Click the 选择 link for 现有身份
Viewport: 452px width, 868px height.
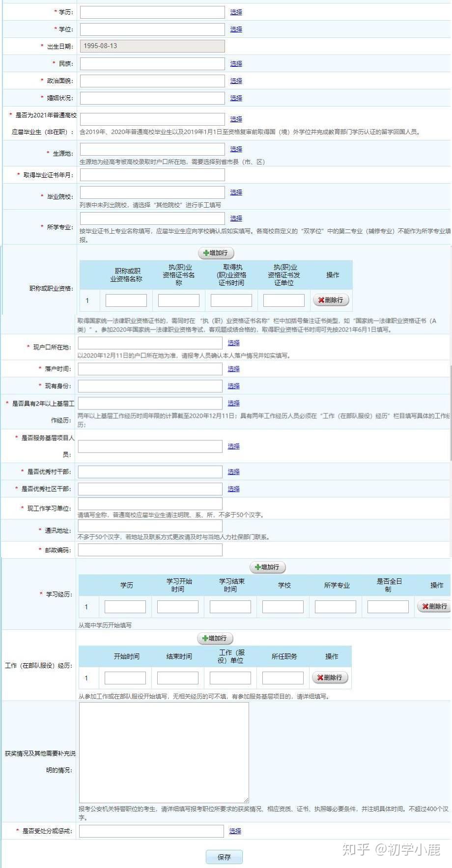point(234,386)
